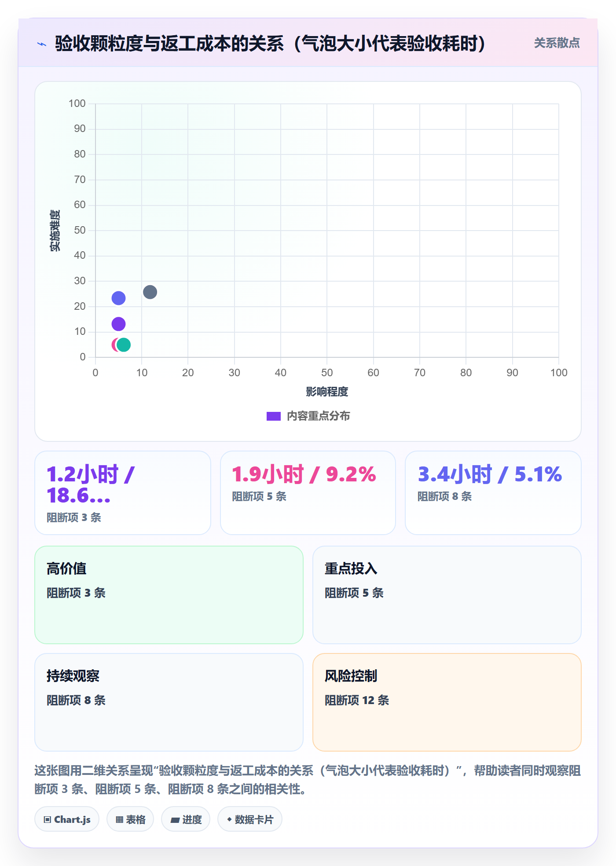Click the 数据卡片 tag chip
This screenshot has width=616, height=866.
coord(250,819)
